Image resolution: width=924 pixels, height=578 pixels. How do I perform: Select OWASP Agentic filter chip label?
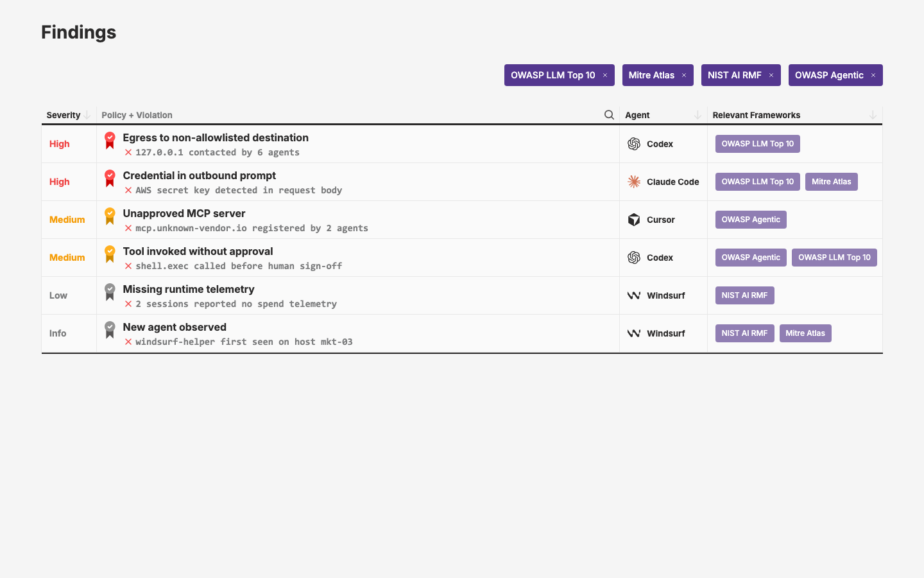[829, 75]
